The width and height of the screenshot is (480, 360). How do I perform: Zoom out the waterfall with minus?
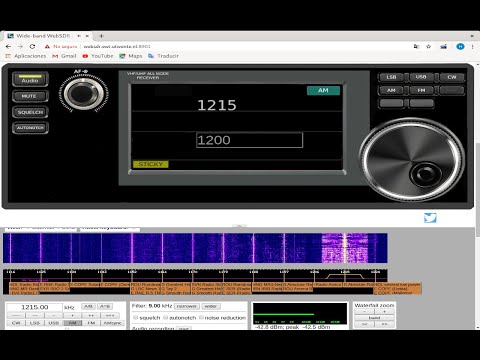tap(364, 312)
